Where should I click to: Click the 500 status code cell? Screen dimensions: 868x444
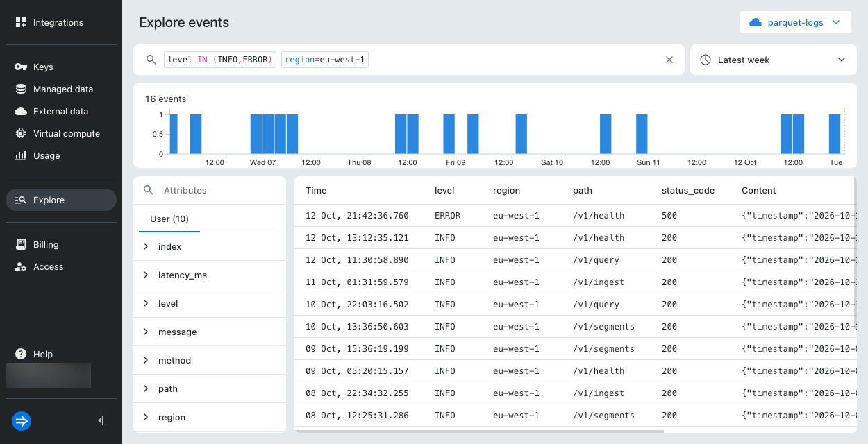click(x=669, y=216)
